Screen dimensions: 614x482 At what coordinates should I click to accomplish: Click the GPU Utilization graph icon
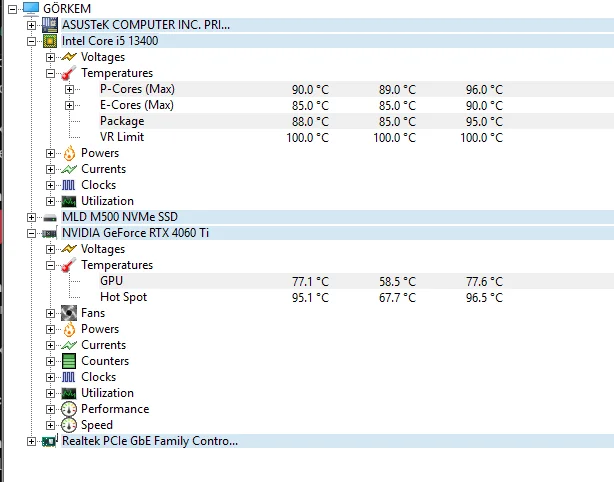coord(69,393)
